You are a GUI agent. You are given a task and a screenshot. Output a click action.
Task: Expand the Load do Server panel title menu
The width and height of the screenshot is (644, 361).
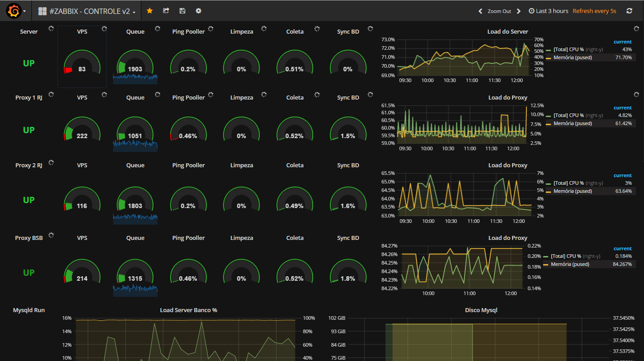point(508,31)
